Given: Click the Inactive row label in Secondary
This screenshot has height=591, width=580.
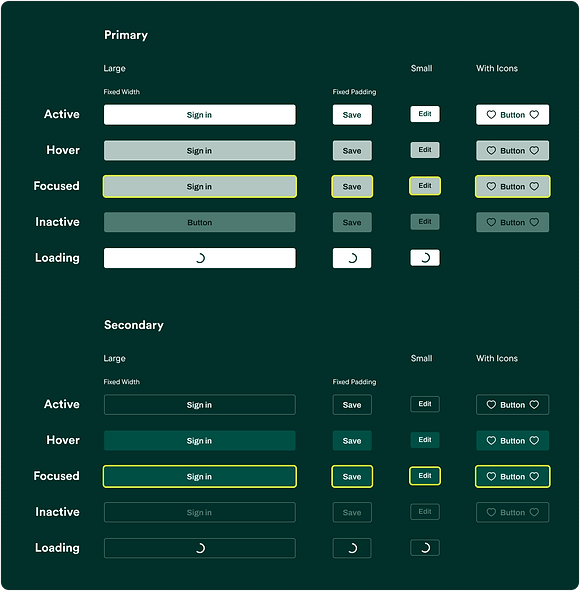Looking at the screenshot, I should [57, 511].
